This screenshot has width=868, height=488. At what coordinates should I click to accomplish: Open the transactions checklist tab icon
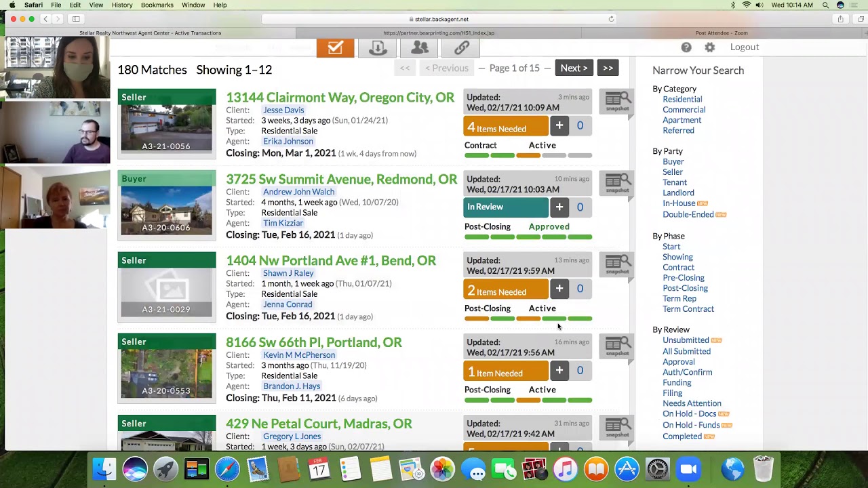coord(335,47)
